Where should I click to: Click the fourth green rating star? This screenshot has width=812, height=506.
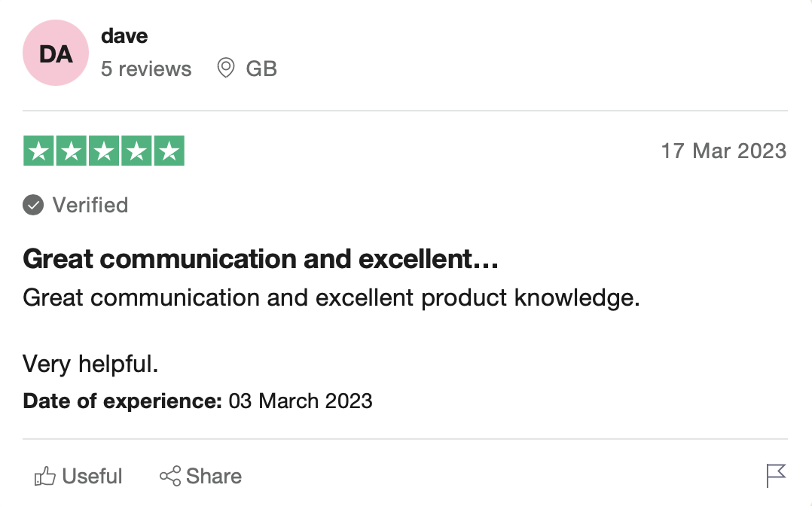click(x=137, y=151)
